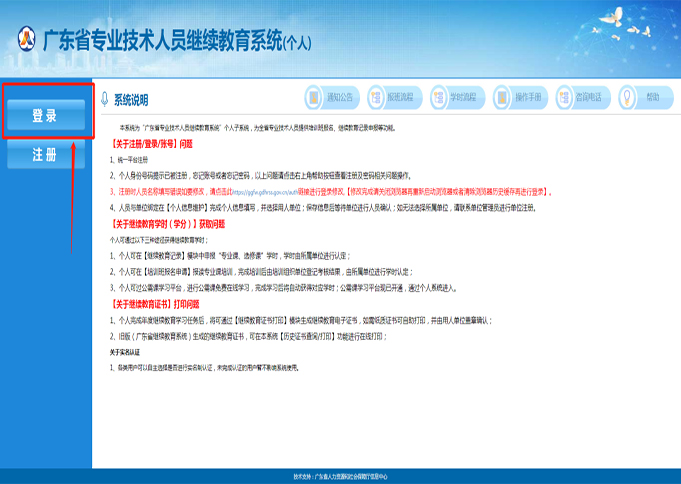Open the 通知公告 notices button
This screenshot has height=484, width=681.
332,97
